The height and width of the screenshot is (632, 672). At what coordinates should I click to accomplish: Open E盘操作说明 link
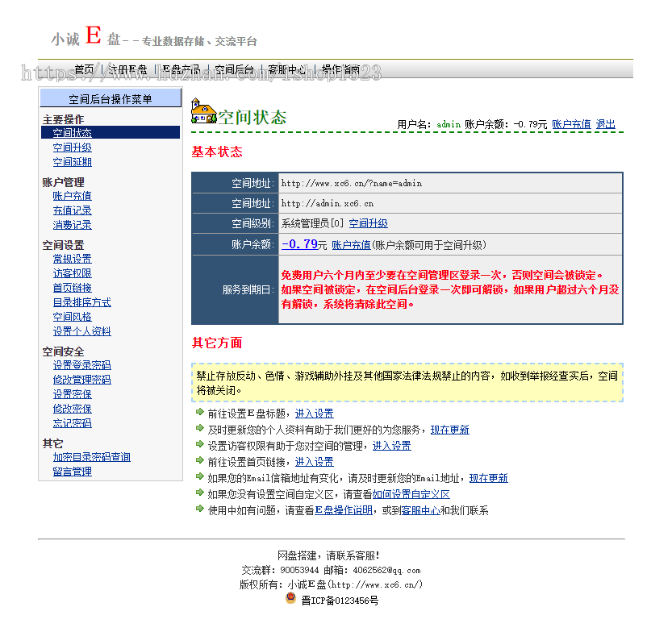[x=344, y=510]
